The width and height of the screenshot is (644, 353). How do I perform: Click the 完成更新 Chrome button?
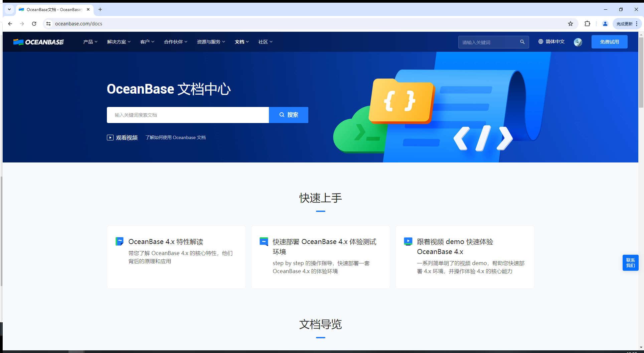tap(627, 24)
